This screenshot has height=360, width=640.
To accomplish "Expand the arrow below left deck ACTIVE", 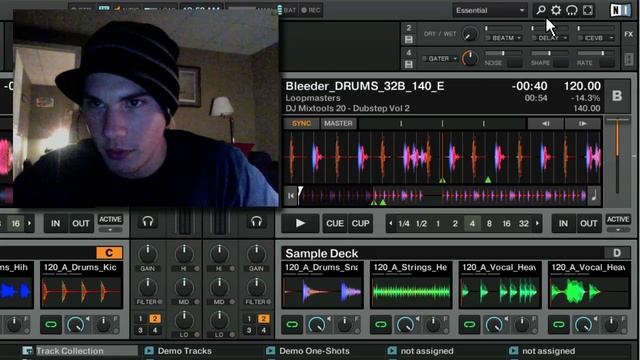I will pos(110,230).
